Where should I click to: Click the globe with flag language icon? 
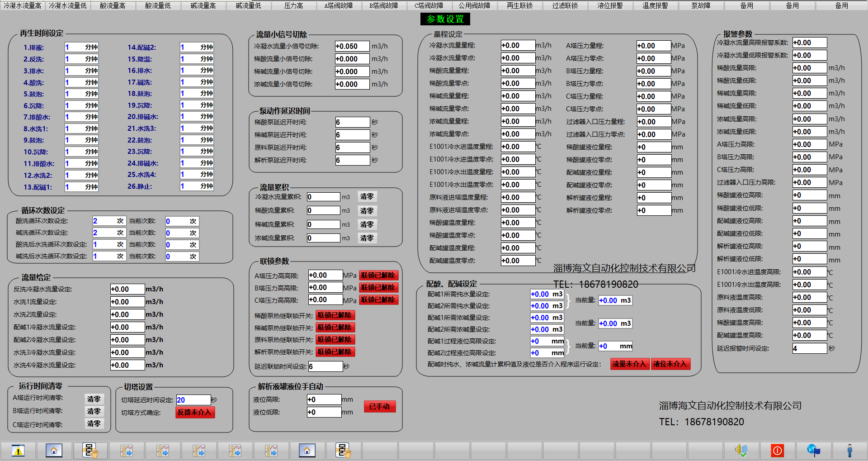click(x=813, y=451)
